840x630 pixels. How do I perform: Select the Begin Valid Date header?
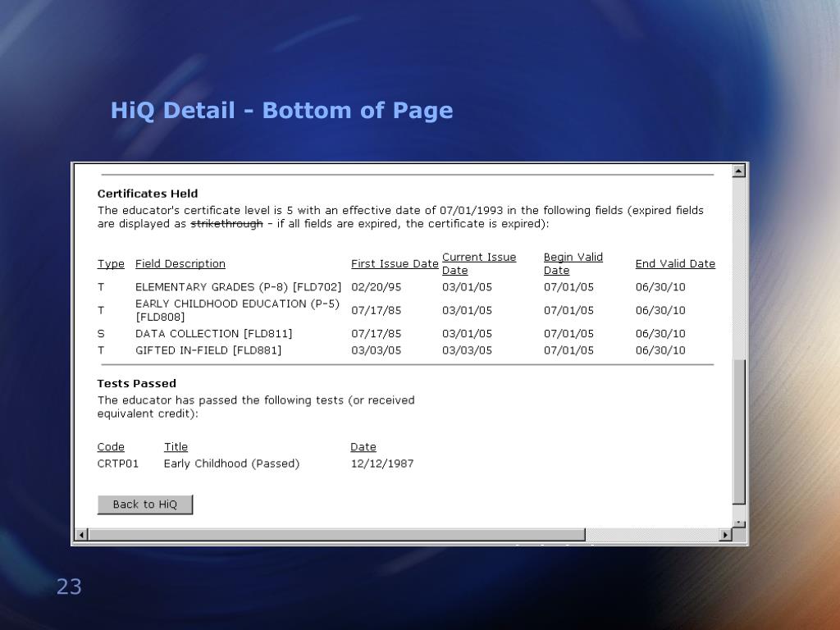[573, 263]
